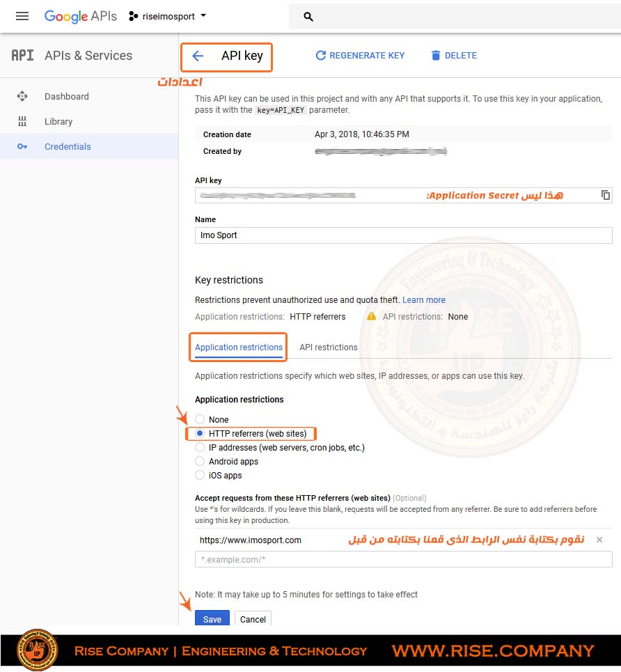Click the key=API_KEY parameter text

pyautogui.click(x=281, y=110)
